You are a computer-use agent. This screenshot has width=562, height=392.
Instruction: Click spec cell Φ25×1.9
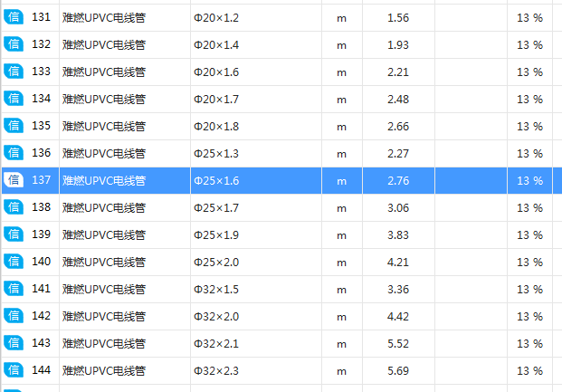click(256, 234)
